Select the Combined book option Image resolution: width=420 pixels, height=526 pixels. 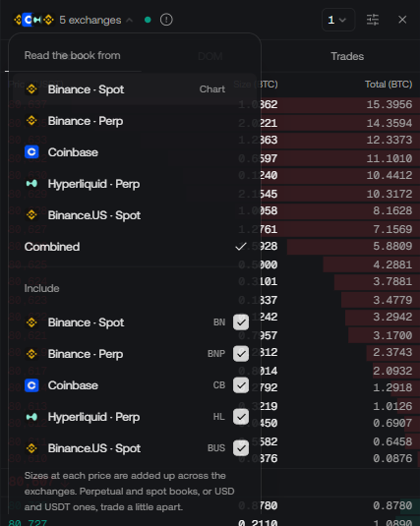(134, 247)
